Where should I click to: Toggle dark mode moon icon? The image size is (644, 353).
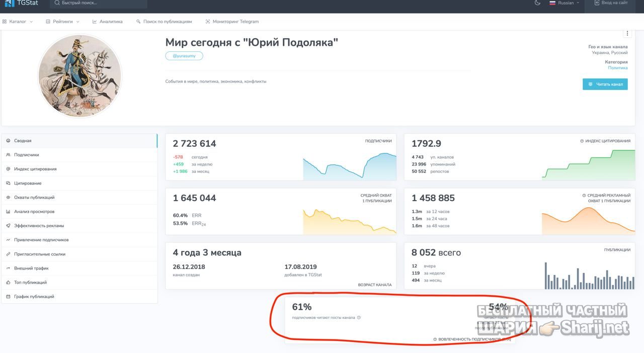pos(537,3)
